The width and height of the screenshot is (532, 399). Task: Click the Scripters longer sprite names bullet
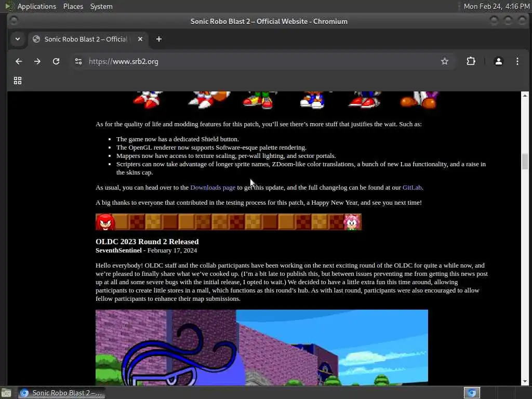coord(301,168)
